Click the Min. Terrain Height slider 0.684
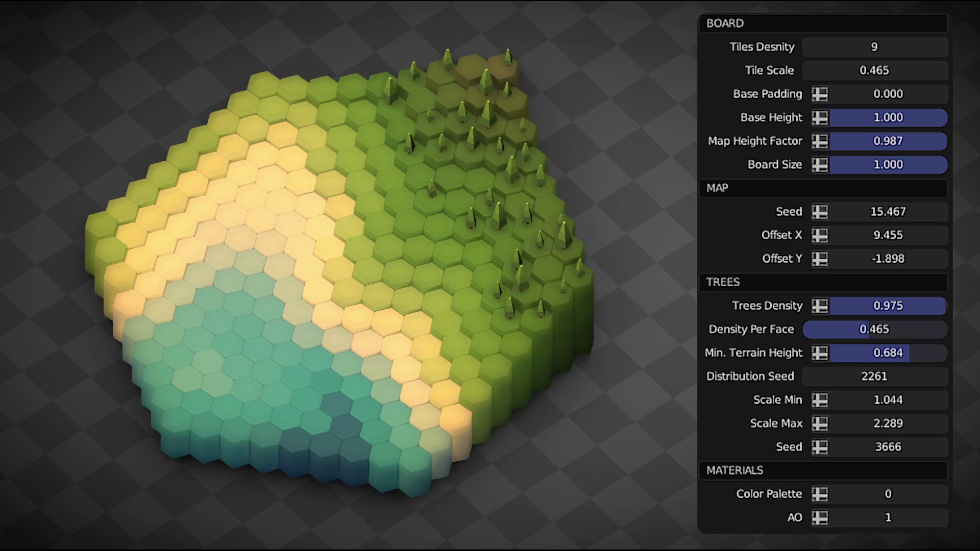 (x=889, y=353)
